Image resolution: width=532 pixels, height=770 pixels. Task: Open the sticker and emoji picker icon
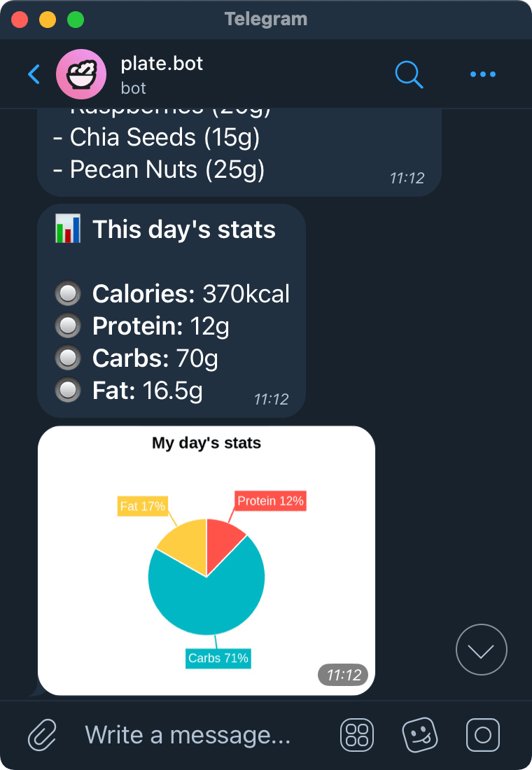coord(420,735)
